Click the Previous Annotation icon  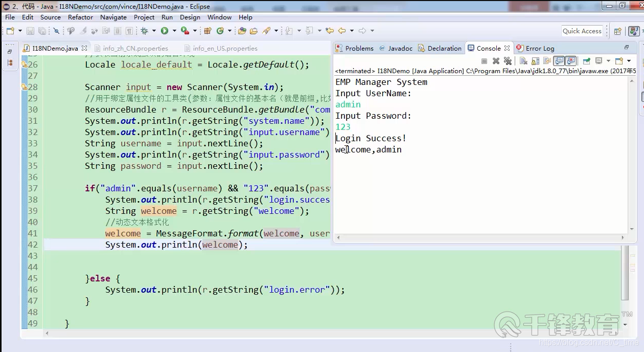309,31
